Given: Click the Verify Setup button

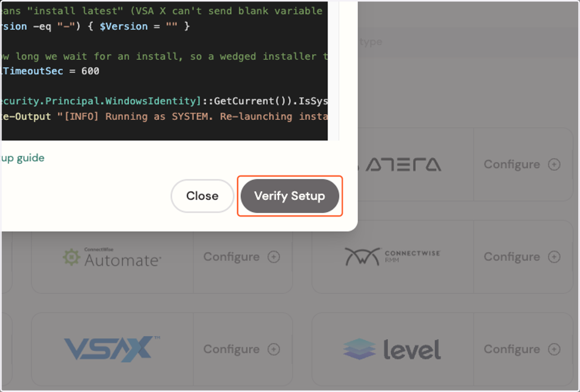Looking at the screenshot, I should click(x=290, y=196).
